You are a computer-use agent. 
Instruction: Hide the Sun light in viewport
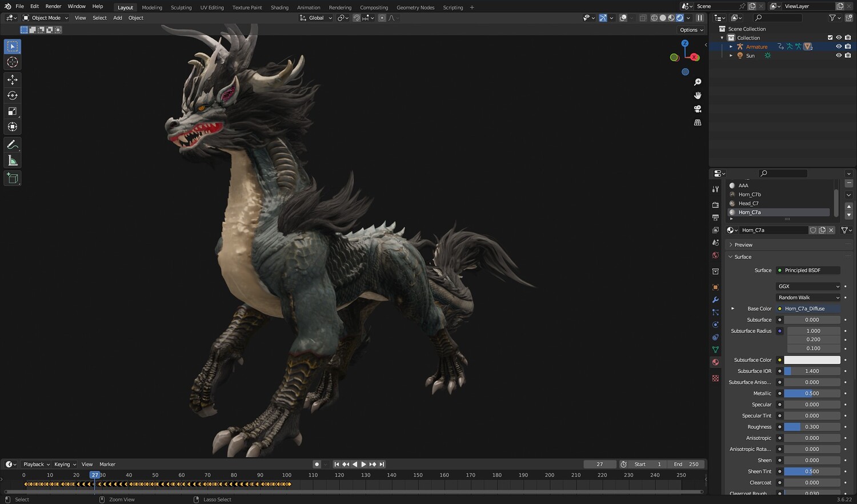click(839, 56)
